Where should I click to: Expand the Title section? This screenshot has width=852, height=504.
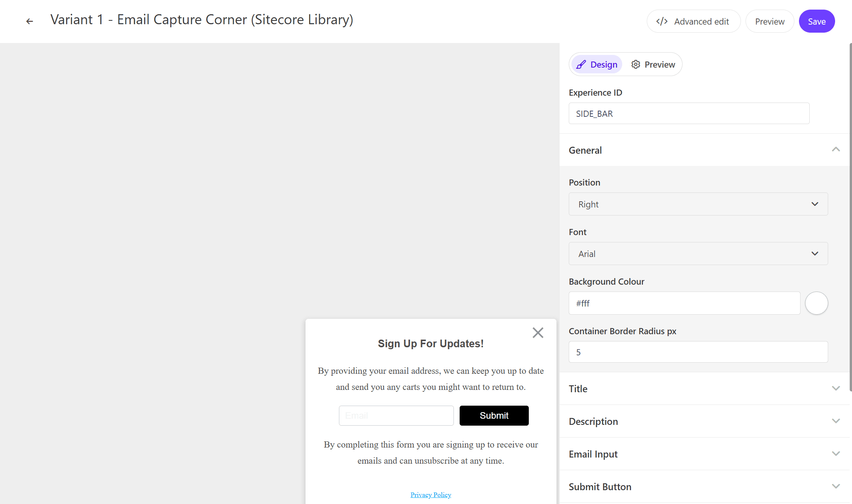pos(835,388)
